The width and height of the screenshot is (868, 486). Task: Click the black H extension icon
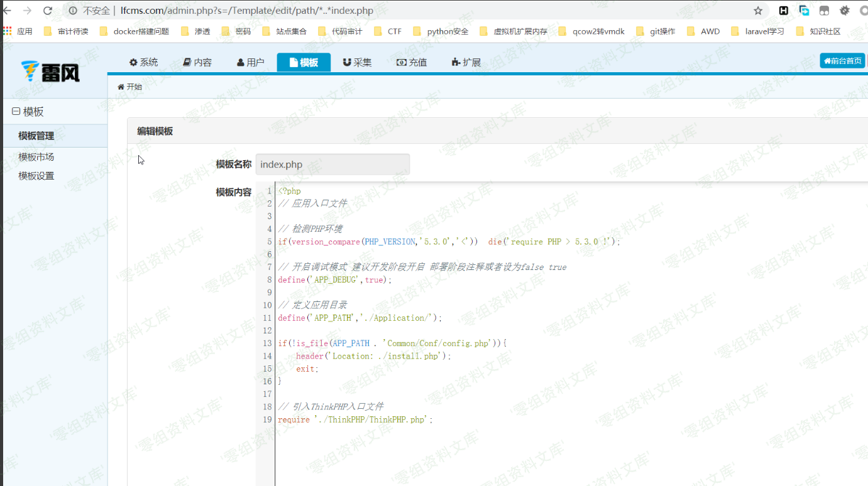(x=784, y=11)
